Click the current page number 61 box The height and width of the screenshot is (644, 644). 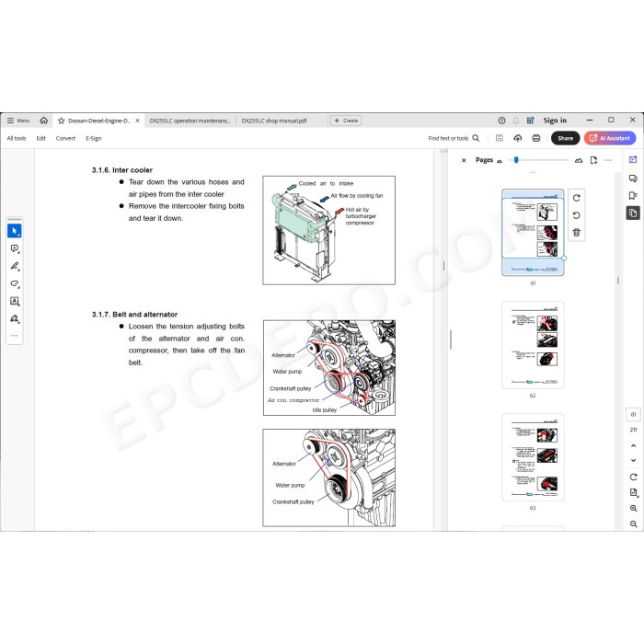point(633,414)
